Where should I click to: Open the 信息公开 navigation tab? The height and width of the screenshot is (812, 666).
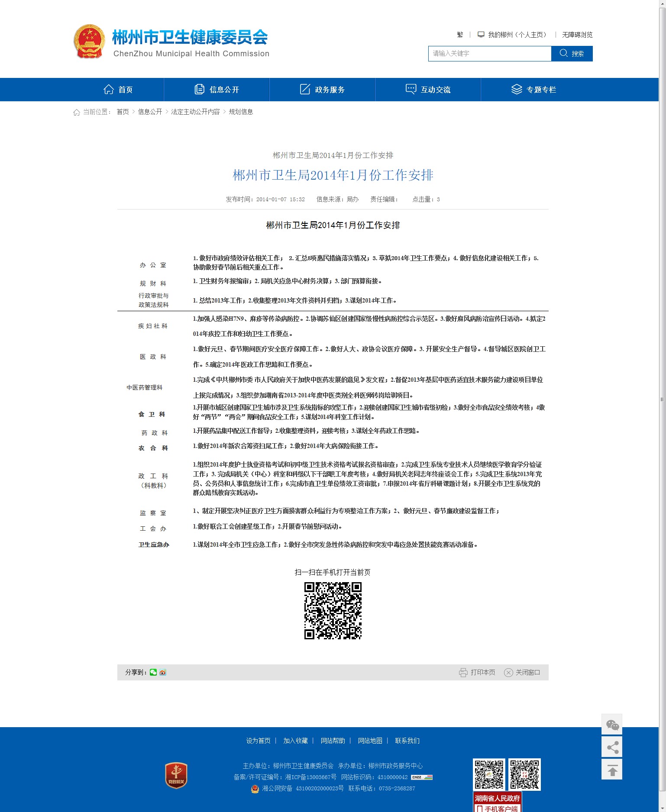[x=217, y=90]
